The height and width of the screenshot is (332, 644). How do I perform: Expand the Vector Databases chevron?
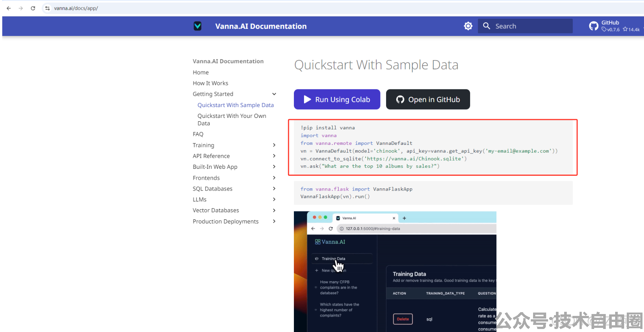274,210
